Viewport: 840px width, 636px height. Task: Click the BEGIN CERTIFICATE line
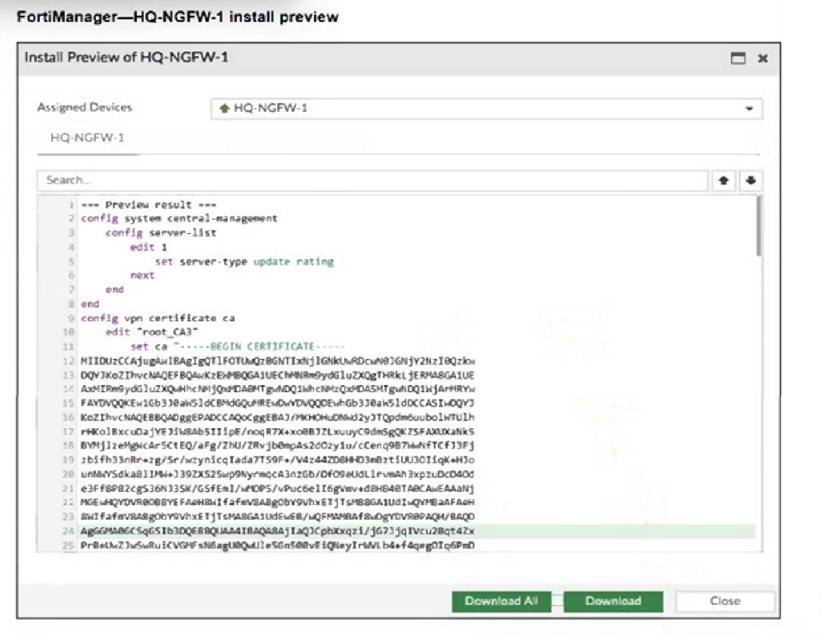click(x=237, y=346)
